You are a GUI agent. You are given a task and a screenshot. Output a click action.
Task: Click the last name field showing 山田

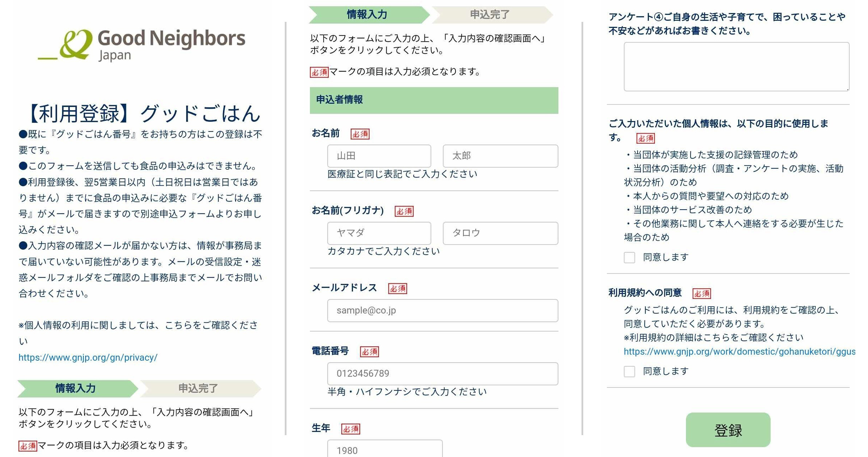tap(379, 156)
